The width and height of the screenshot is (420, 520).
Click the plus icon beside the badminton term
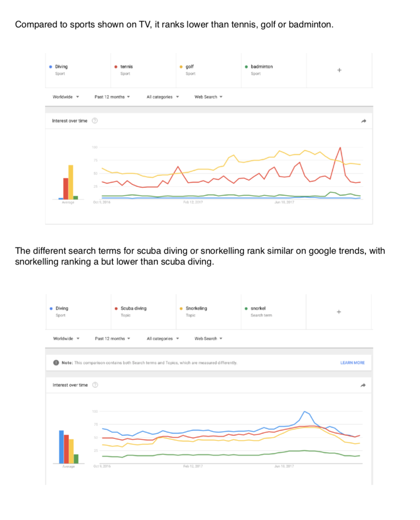[x=339, y=70]
